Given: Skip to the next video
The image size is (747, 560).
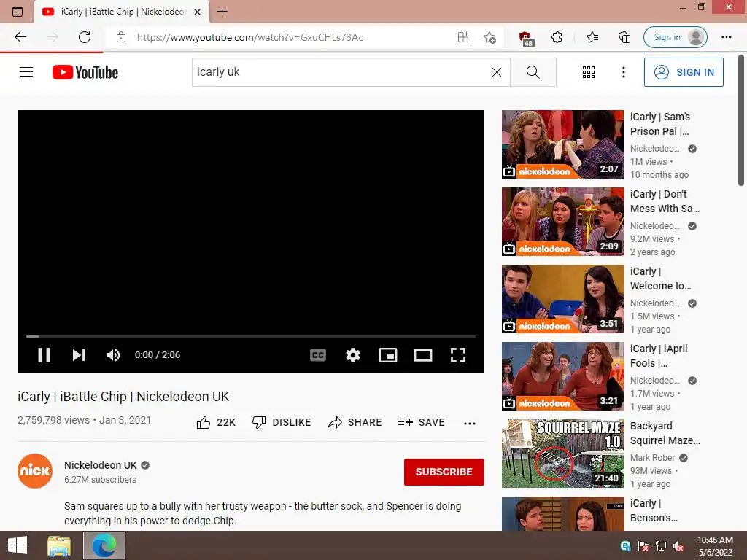Looking at the screenshot, I should (x=79, y=355).
